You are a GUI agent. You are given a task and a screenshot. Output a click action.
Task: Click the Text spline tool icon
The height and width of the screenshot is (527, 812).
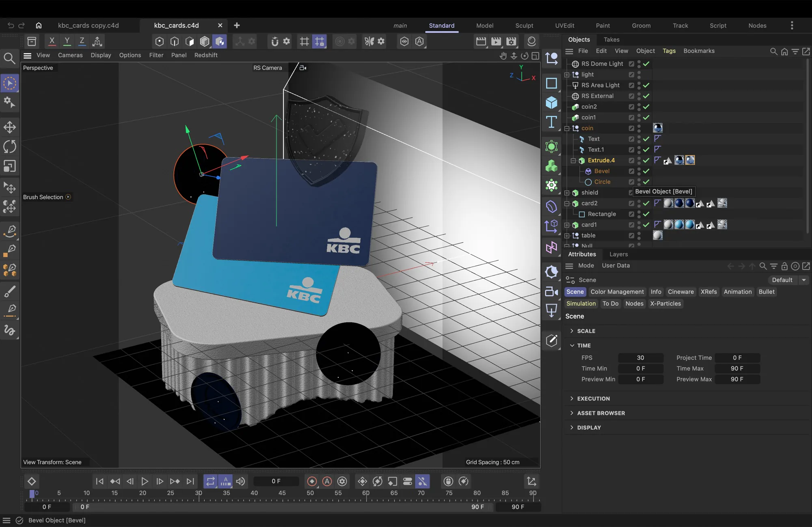551,122
